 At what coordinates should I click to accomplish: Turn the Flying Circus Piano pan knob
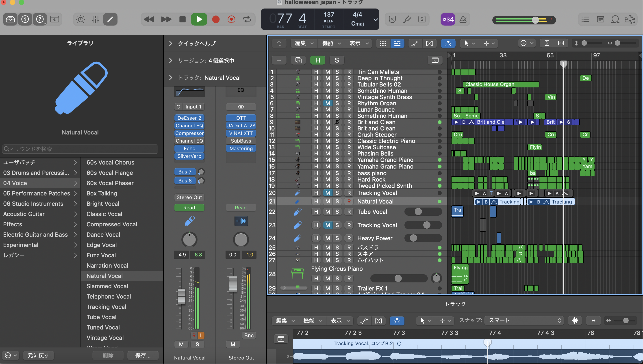coord(437,278)
